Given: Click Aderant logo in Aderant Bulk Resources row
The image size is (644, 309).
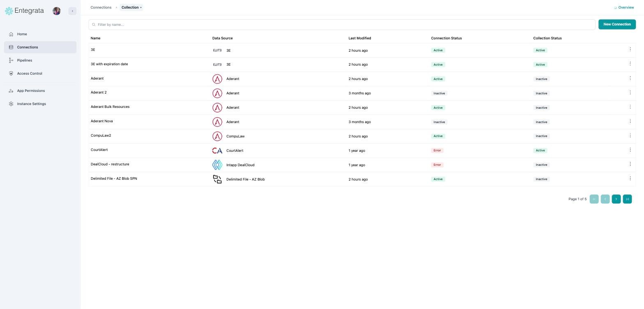Looking at the screenshot, I should pyautogui.click(x=217, y=108).
